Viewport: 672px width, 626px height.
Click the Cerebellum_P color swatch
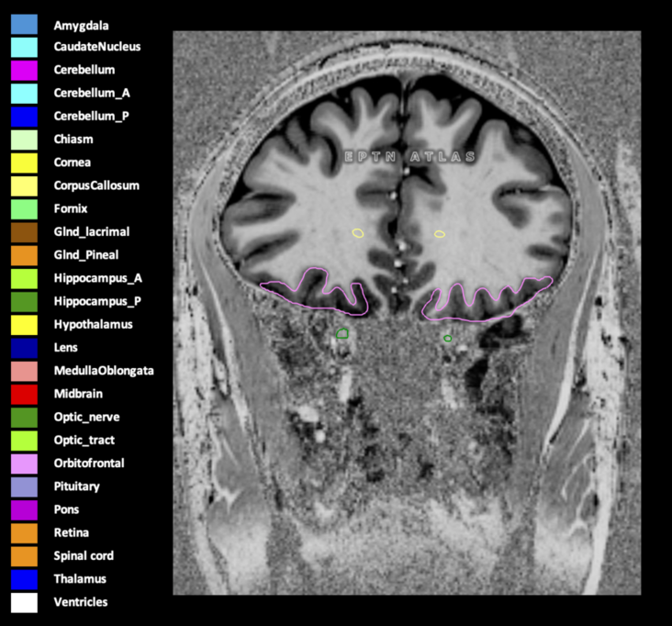pyautogui.click(x=24, y=117)
